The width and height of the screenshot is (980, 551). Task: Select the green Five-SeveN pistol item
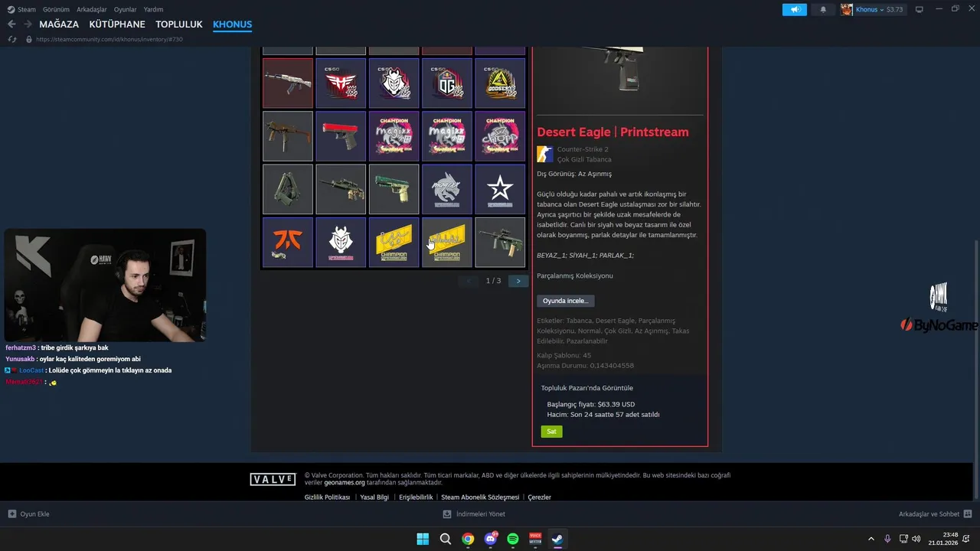pos(394,189)
